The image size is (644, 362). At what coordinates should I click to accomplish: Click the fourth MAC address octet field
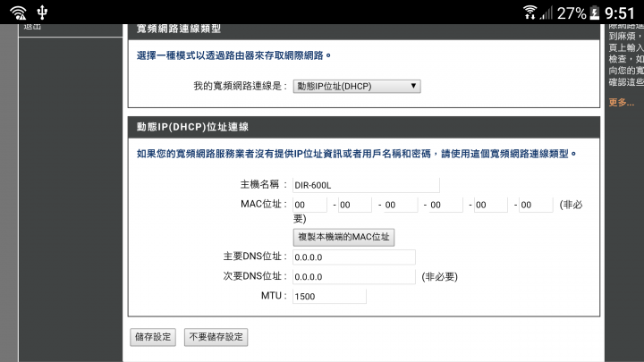(x=445, y=205)
